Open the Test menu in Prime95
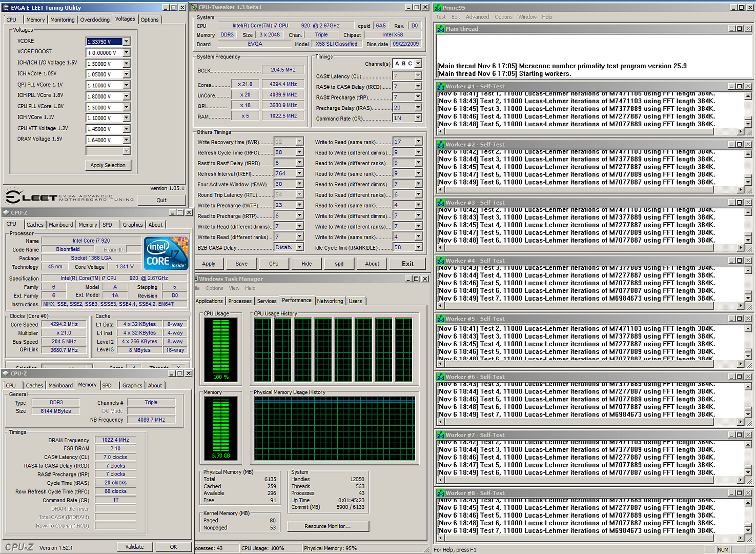Viewport: 756px width, 554px height. click(441, 17)
